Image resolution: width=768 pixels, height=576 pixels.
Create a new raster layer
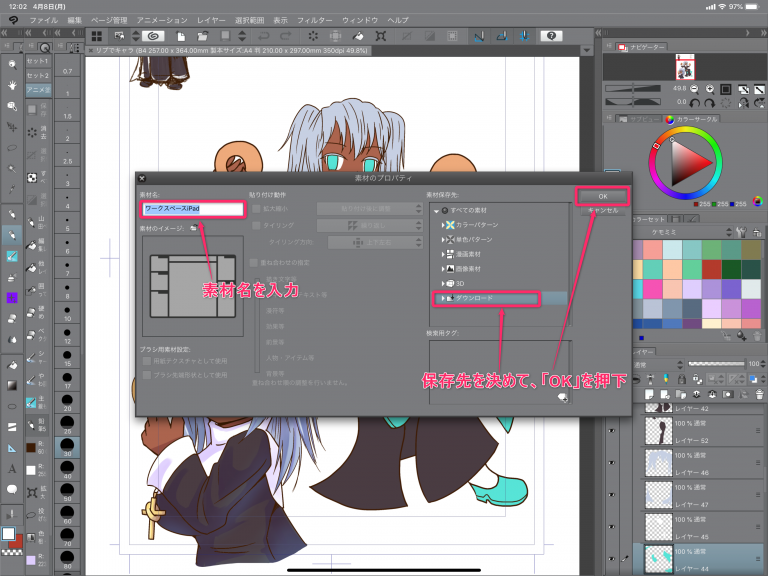coord(649,394)
